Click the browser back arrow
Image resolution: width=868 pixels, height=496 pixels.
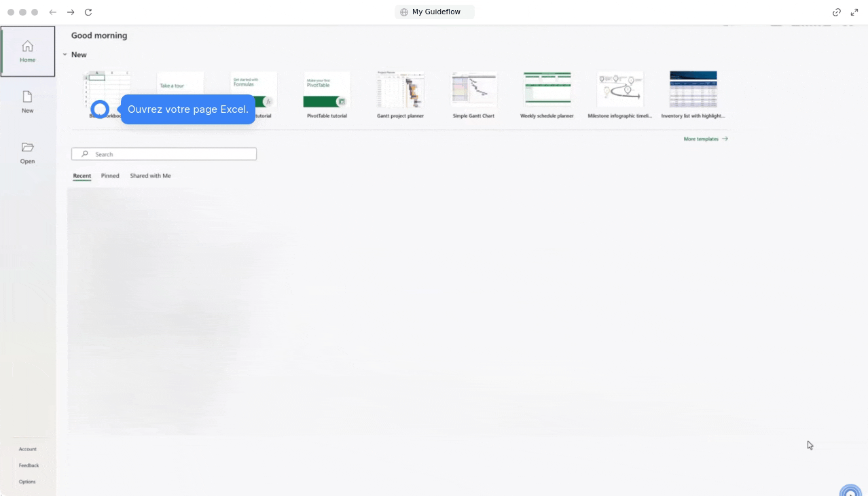coord(53,12)
